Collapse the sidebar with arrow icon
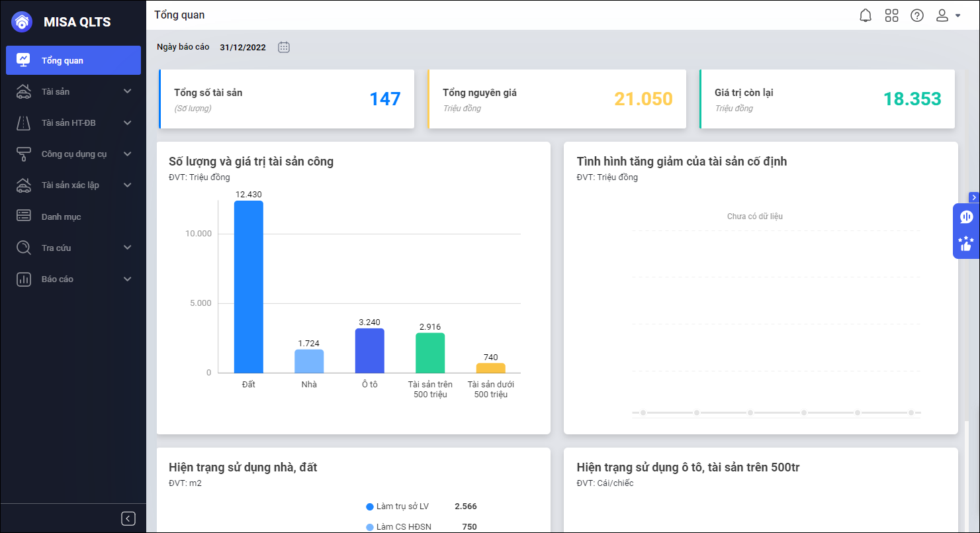 (128, 518)
